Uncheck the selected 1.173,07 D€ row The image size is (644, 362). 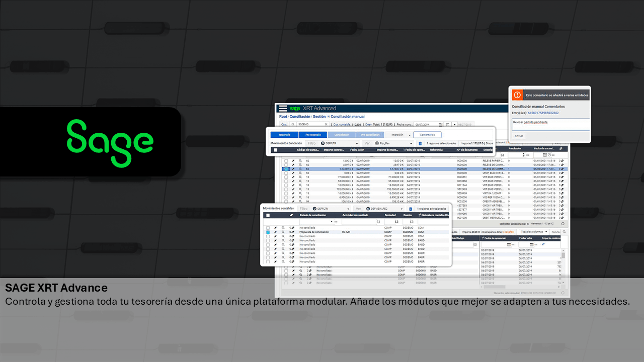286,169
